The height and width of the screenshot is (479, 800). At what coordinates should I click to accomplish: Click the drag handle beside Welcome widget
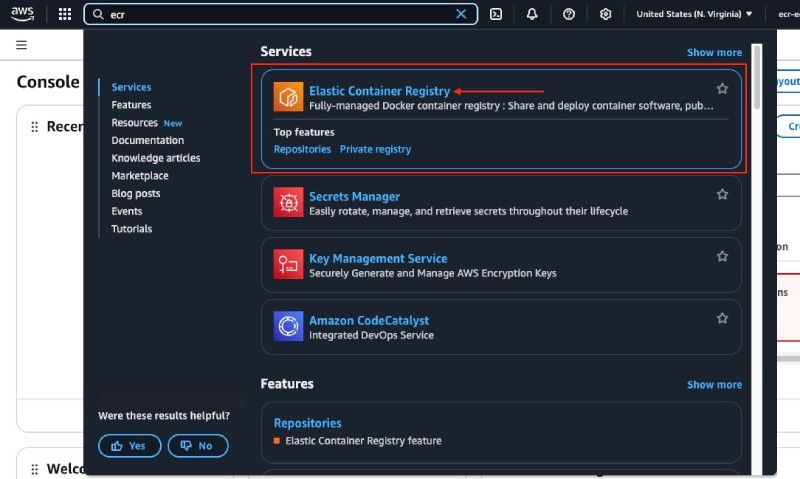pos(35,469)
